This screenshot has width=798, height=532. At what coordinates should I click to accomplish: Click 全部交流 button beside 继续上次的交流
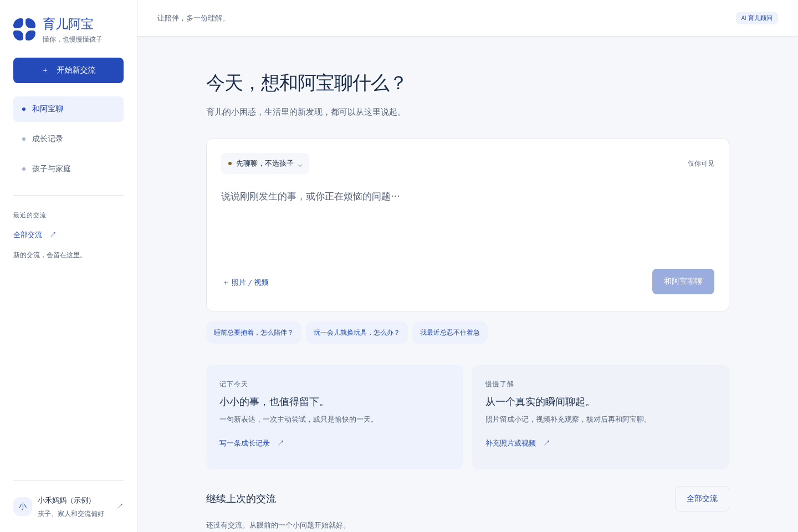[x=702, y=499]
